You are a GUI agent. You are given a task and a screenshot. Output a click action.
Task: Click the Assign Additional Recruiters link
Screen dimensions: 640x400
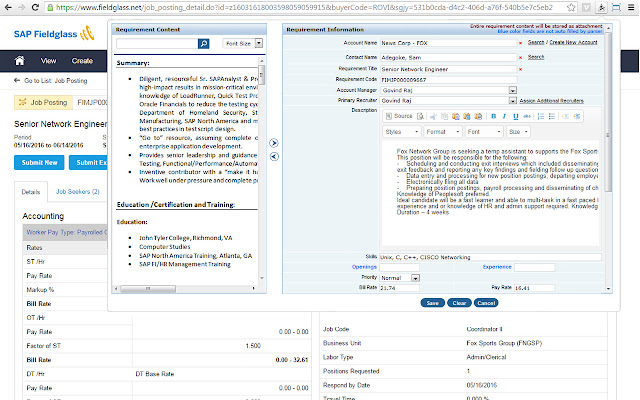551,100
